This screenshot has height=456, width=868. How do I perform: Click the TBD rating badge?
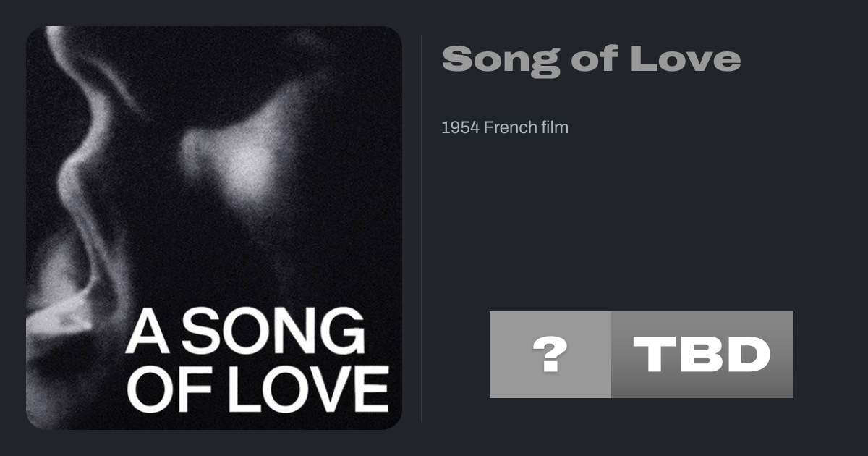click(702, 355)
